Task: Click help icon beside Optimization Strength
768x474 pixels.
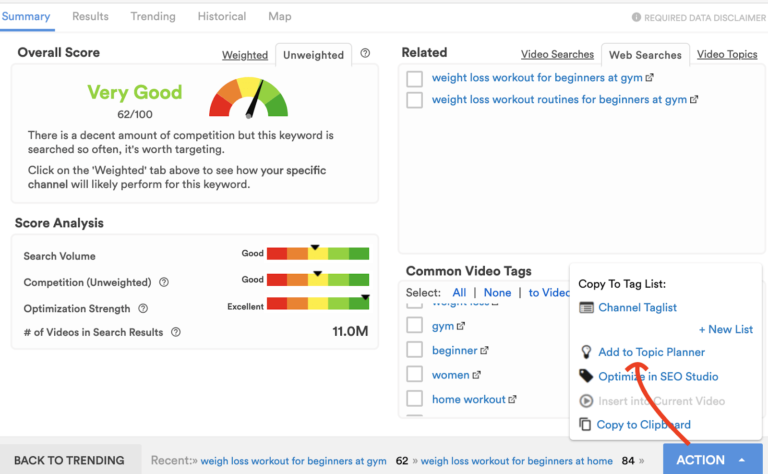Action: [143, 309]
